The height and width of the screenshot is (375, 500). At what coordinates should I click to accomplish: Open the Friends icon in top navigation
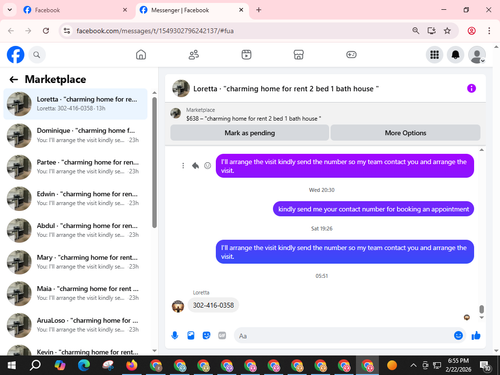point(194,55)
